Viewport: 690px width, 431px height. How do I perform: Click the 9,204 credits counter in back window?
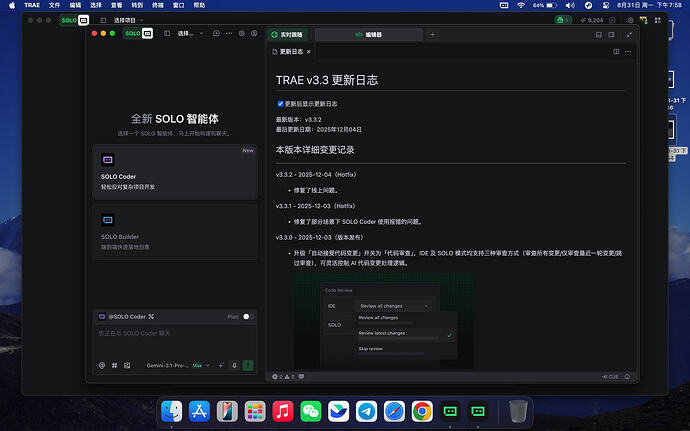[592, 20]
